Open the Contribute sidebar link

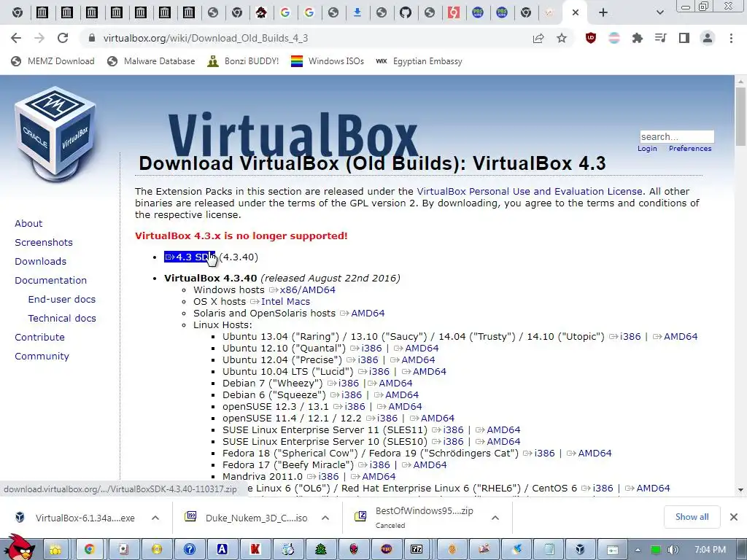pyautogui.click(x=39, y=338)
